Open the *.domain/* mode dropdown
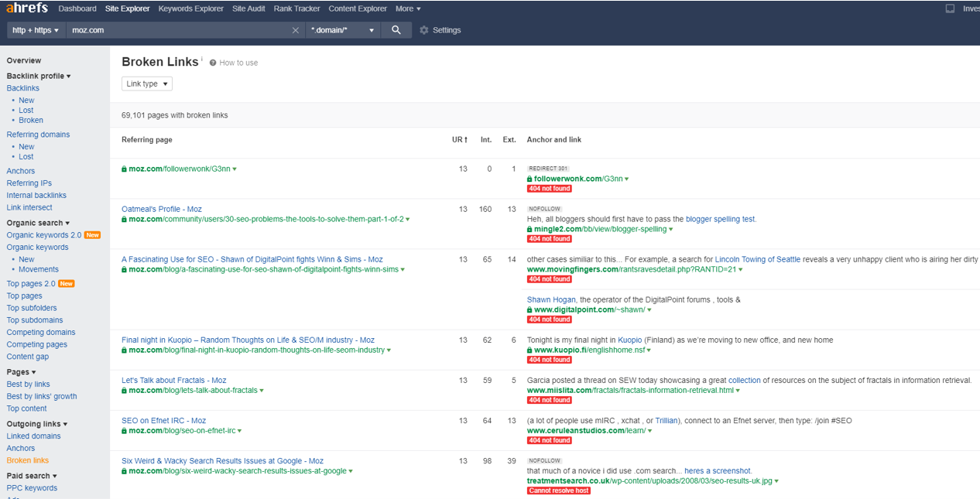 (x=342, y=30)
